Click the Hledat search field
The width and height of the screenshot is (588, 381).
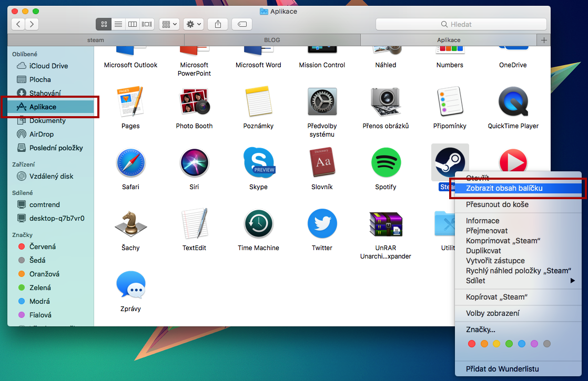click(x=461, y=24)
